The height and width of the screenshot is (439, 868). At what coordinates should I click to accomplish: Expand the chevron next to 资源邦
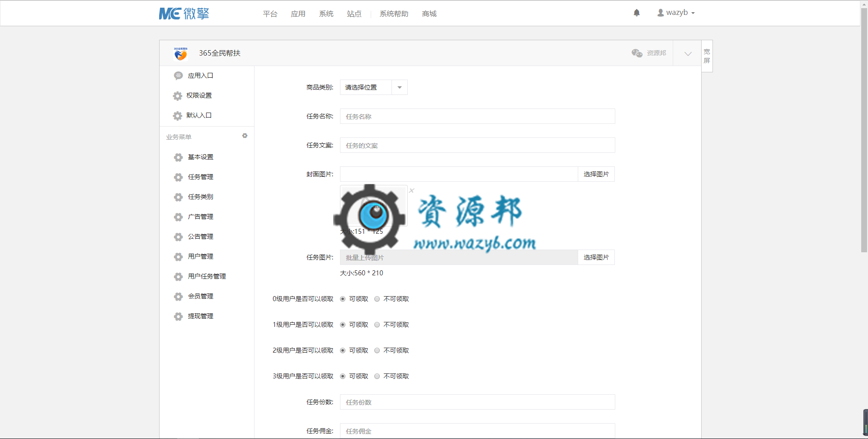(688, 54)
